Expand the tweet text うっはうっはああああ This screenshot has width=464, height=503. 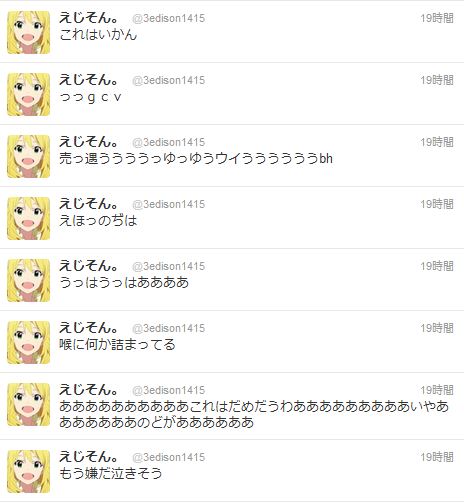(124, 282)
